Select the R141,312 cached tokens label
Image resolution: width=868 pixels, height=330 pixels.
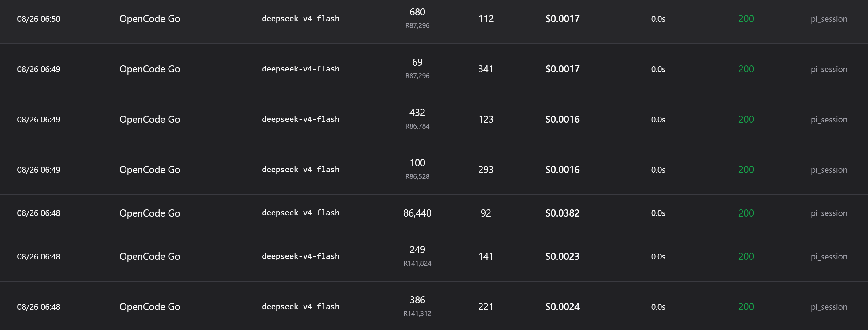(x=417, y=313)
